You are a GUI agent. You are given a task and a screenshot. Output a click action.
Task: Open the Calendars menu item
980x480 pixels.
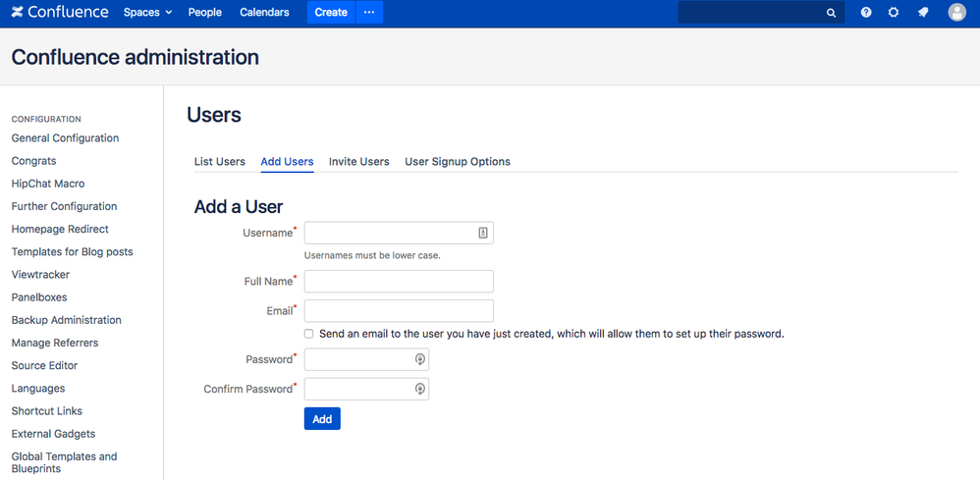(x=264, y=13)
